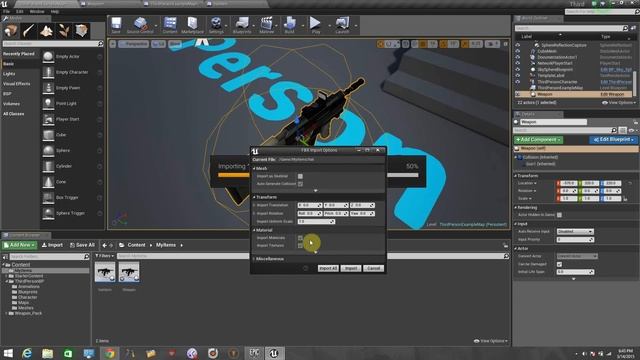Collapse the ThirdPersonBP folder tree

click(x=6, y=281)
